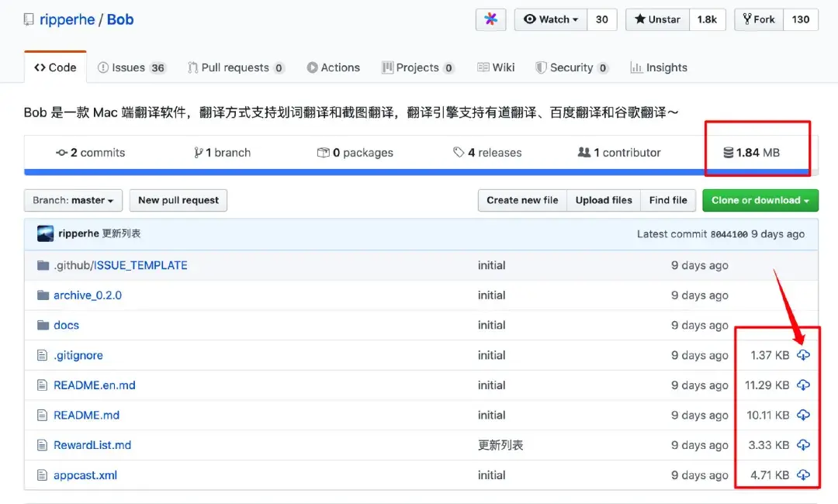Click the packages box icon
The width and height of the screenshot is (838, 504).
point(324,153)
